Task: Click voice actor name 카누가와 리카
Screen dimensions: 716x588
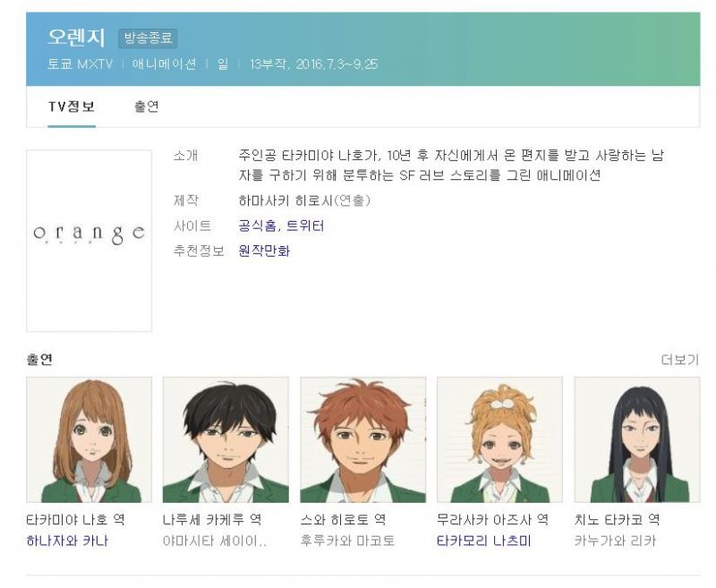Action: [x=615, y=541]
